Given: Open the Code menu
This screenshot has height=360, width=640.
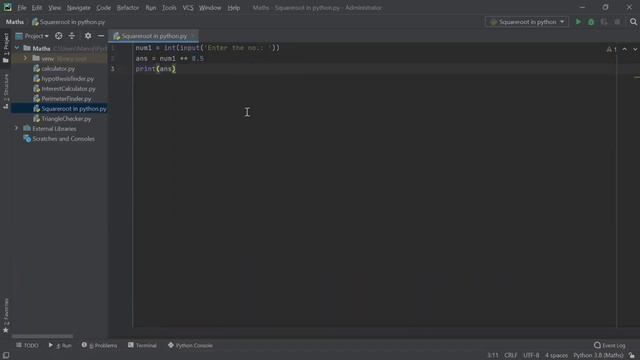Looking at the screenshot, I should (x=103, y=8).
